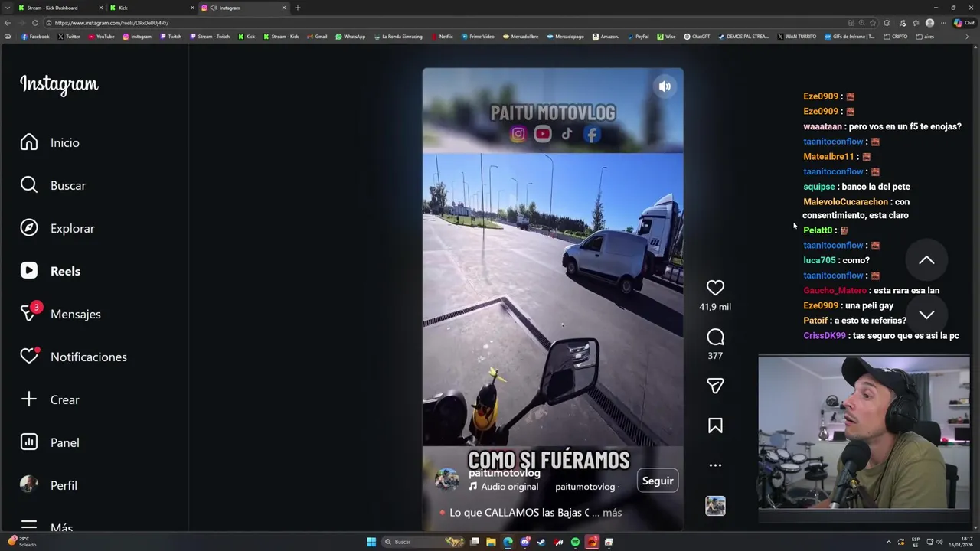Viewport: 980px width, 551px height.
Task: Click the Instagram logo
Action: tap(59, 84)
